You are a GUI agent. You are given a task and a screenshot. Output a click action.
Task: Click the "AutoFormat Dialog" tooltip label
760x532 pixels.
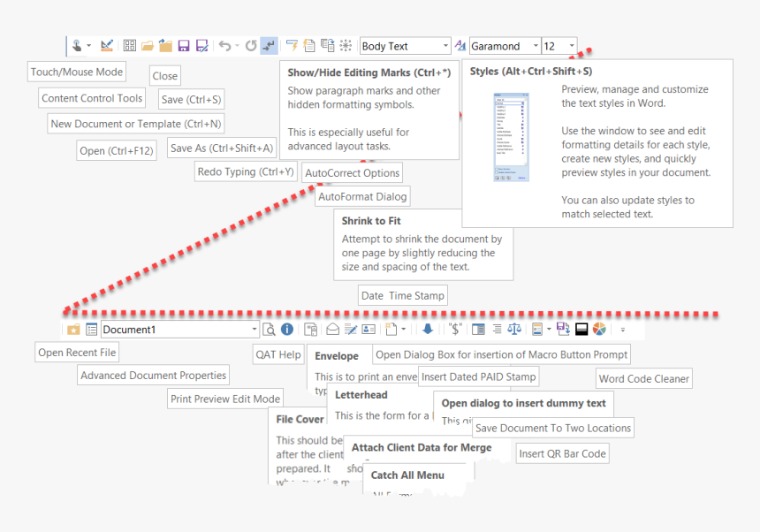(x=362, y=197)
